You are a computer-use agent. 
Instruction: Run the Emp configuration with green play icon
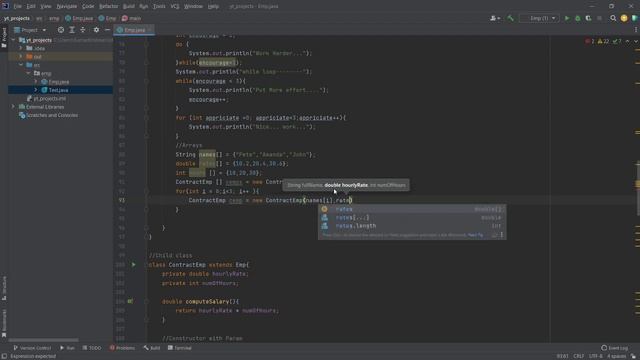[567, 18]
